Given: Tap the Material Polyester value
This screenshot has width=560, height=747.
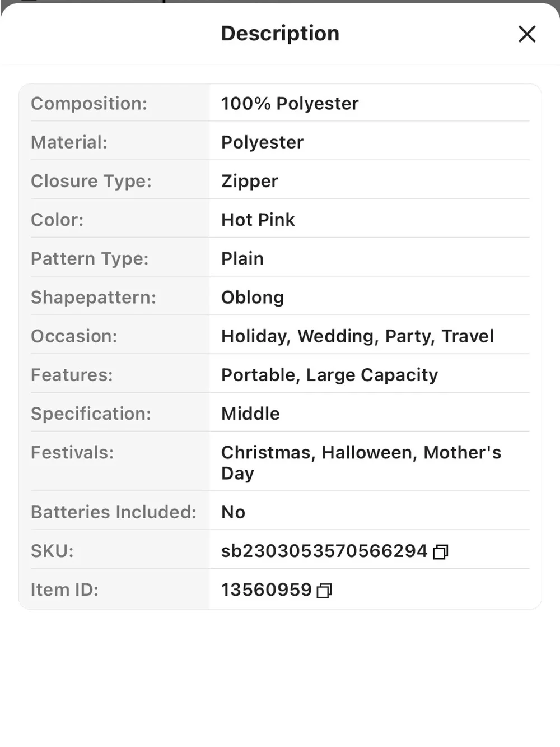Looking at the screenshot, I should click(x=262, y=142).
